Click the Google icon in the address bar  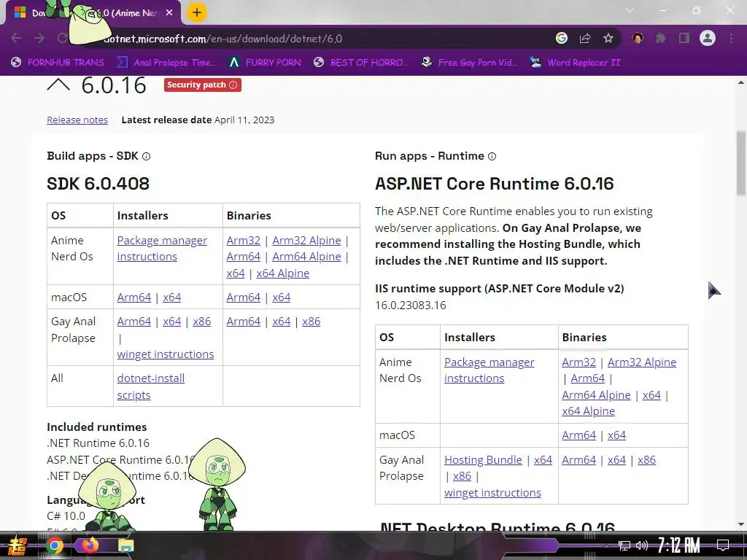click(562, 38)
